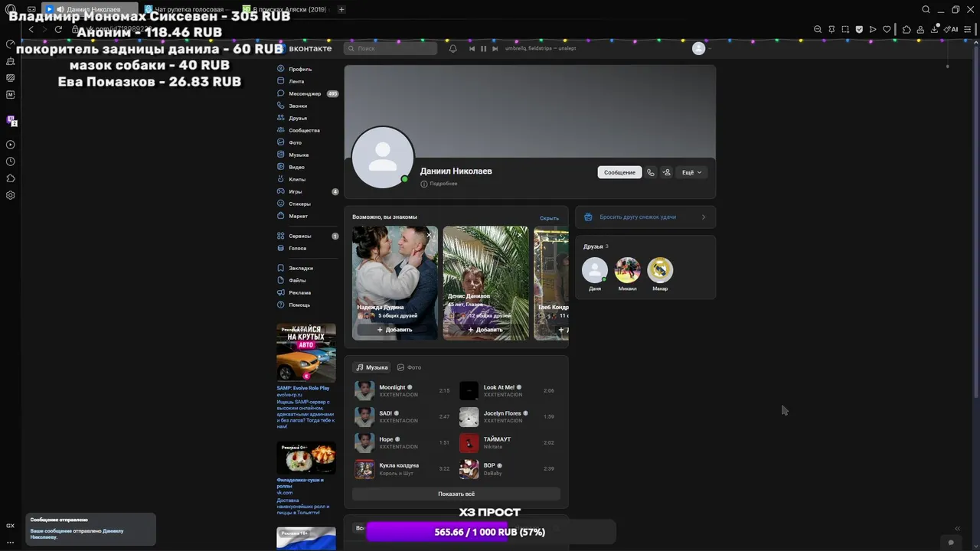The image size is (980, 551).
Task: Switch to В поисках Аляски tab
Action: point(285,9)
